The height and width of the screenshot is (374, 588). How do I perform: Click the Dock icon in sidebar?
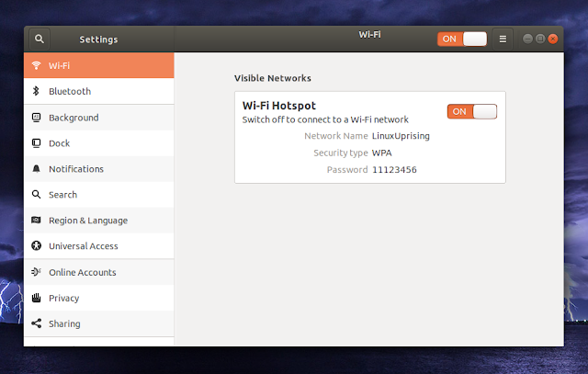click(36, 143)
